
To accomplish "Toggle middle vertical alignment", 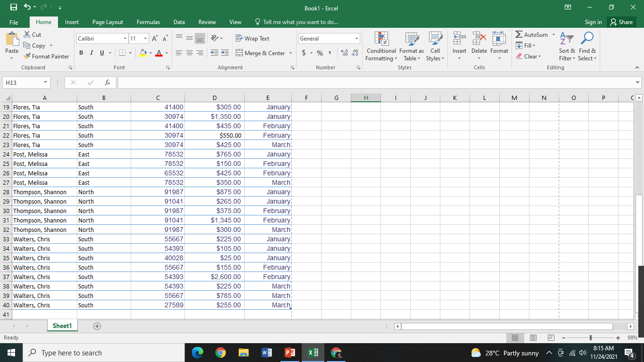I will point(190,39).
